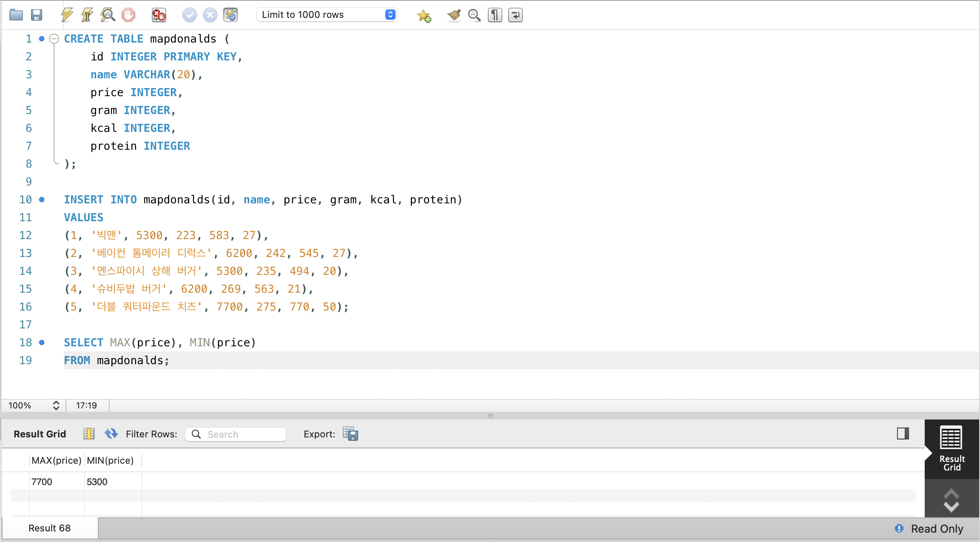Expand more result view options chevrons

952,500
